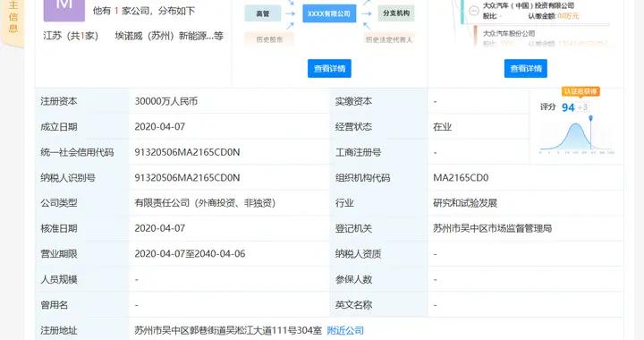Click the 工商注册号 label cell
Image resolution: width=644 pixels, height=340 pixels.
tap(378, 152)
